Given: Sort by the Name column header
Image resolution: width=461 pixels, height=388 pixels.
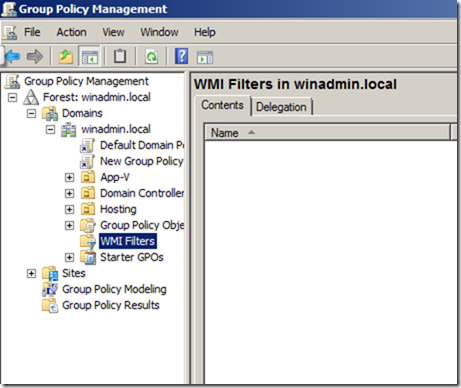Looking at the screenshot, I should click(x=327, y=133).
